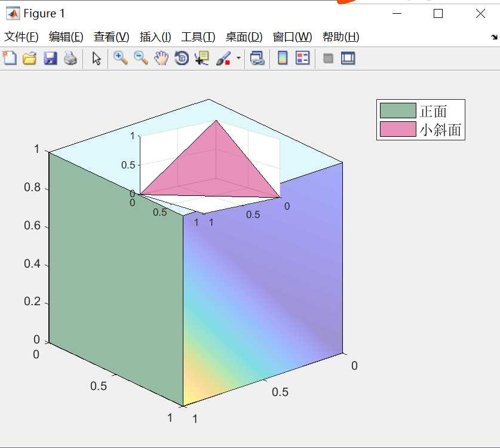Open a file with the folder icon
This screenshot has width=500, height=448.
point(30,59)
